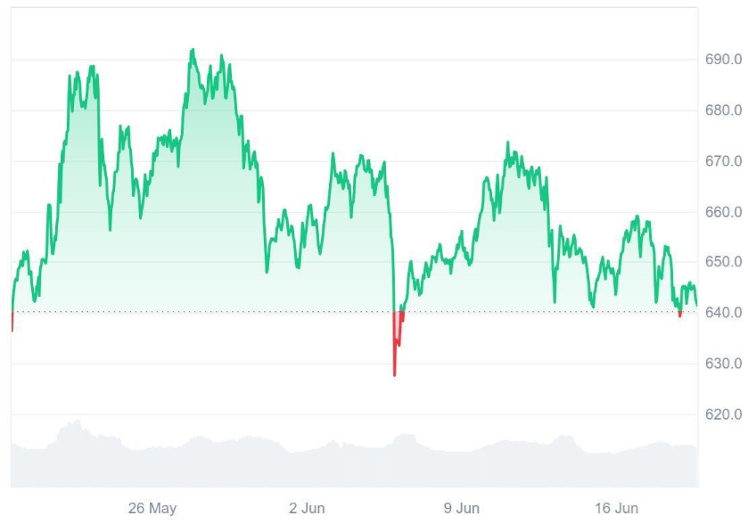
Task: Select the 9 Jun date label
Action: coord(461,509)
